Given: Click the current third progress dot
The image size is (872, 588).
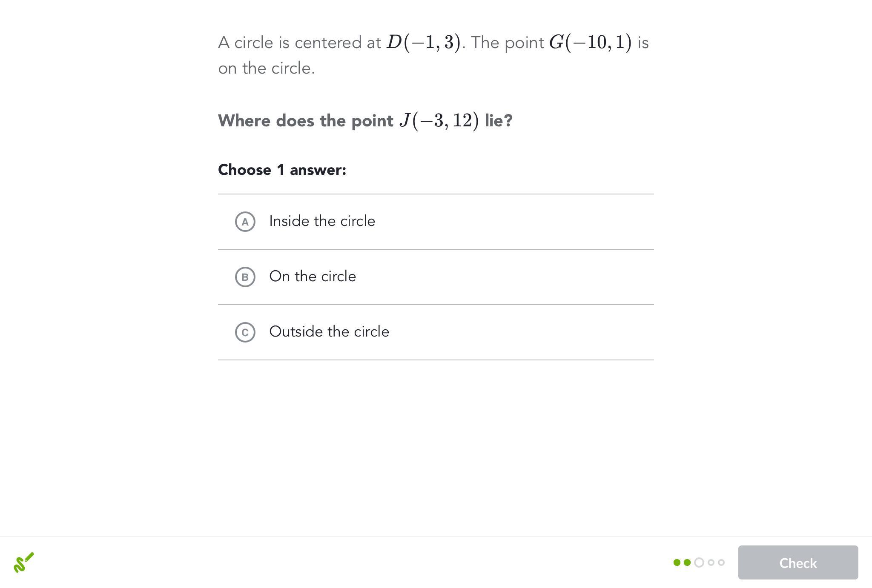Looking at the screenshot, I should click(699, 562).
